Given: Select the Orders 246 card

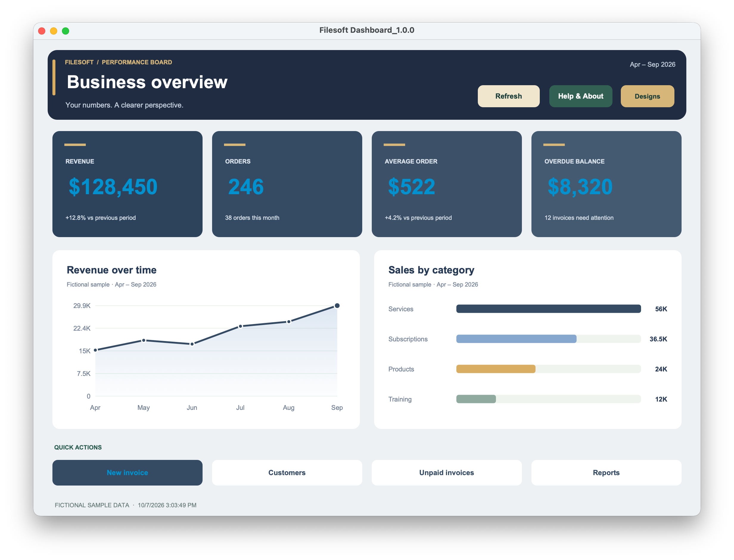Looking at the screenshot, I should pos(287,184).
